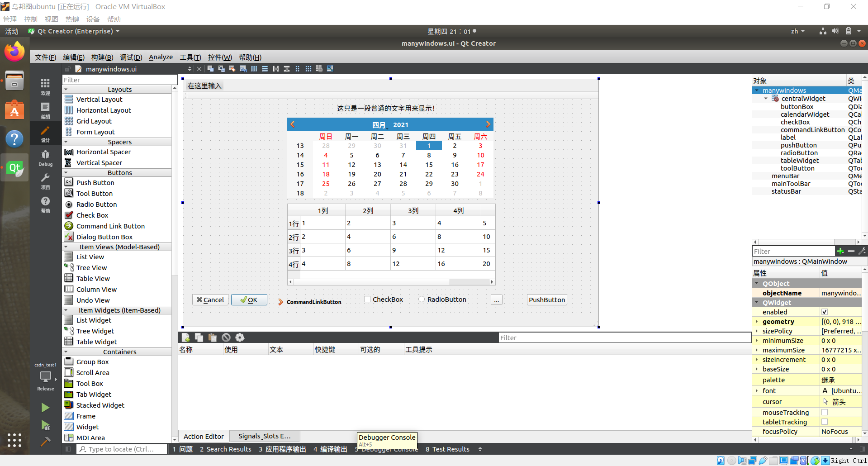This screenshot has width=868, height=466.
Task: Click the Lay Out in a Grid icon
Action: 308,68
